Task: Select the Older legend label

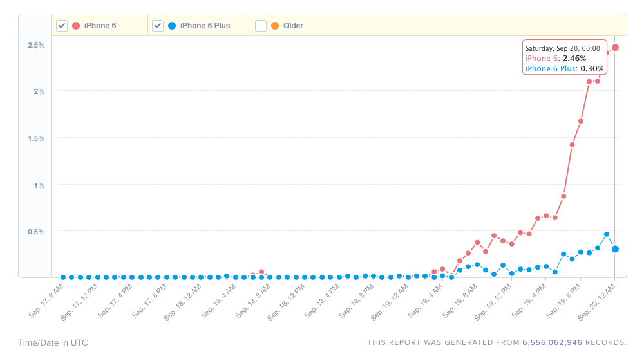Action: click(293, 26)
